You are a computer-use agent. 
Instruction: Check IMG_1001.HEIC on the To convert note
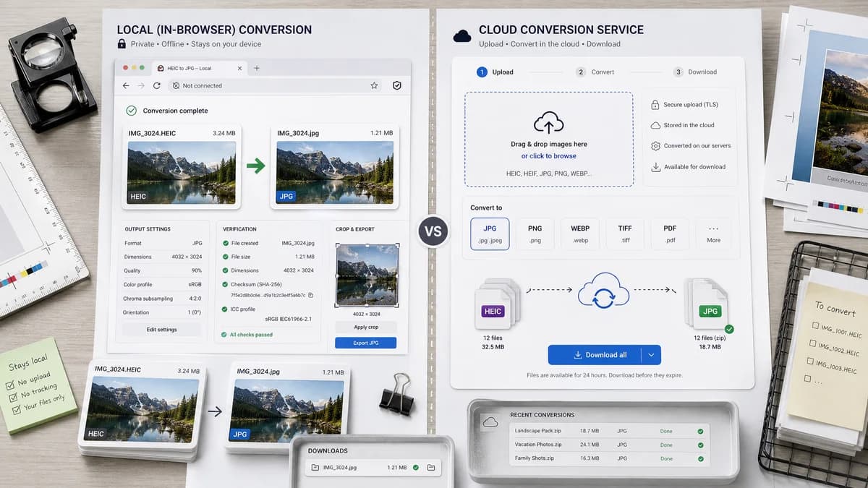pos(814,325)
